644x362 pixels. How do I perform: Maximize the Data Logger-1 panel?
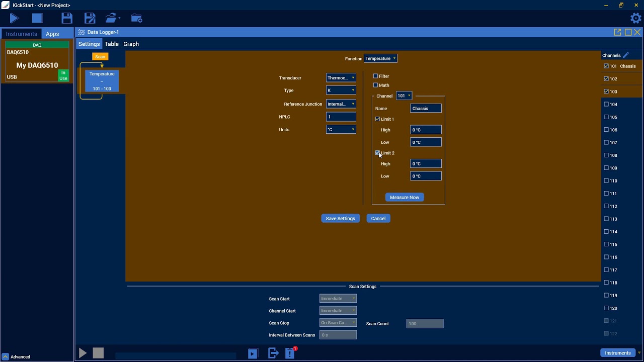pos(628,32)
